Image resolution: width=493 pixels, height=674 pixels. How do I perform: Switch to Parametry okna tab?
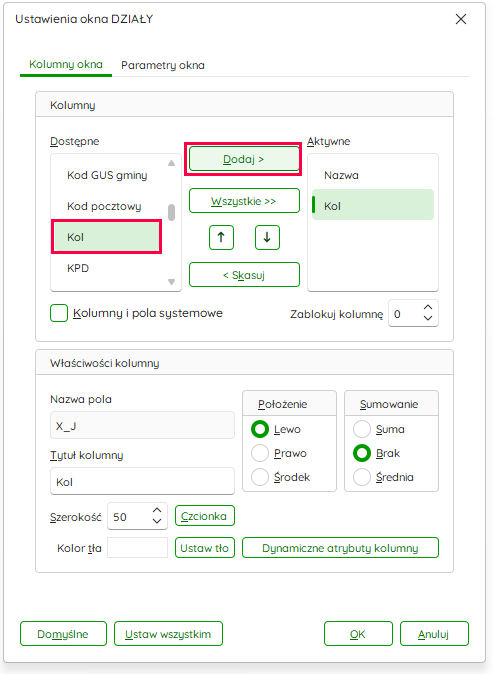(x=162, y=65)
